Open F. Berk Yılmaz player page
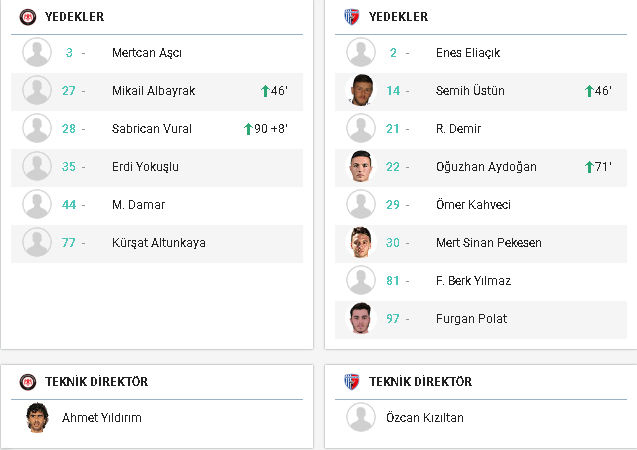The image size is (637, 450). (x=473, y=281)
